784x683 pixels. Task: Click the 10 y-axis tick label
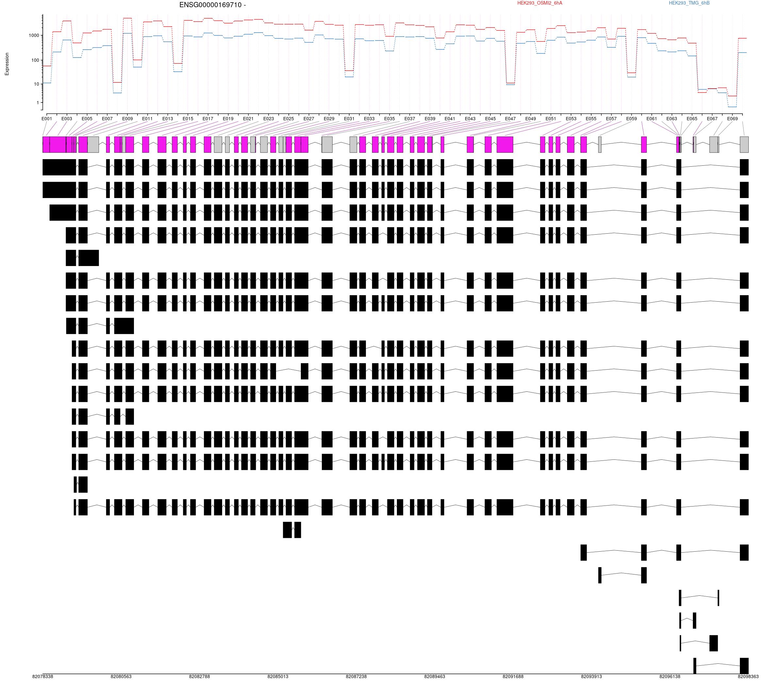[37, 84]
